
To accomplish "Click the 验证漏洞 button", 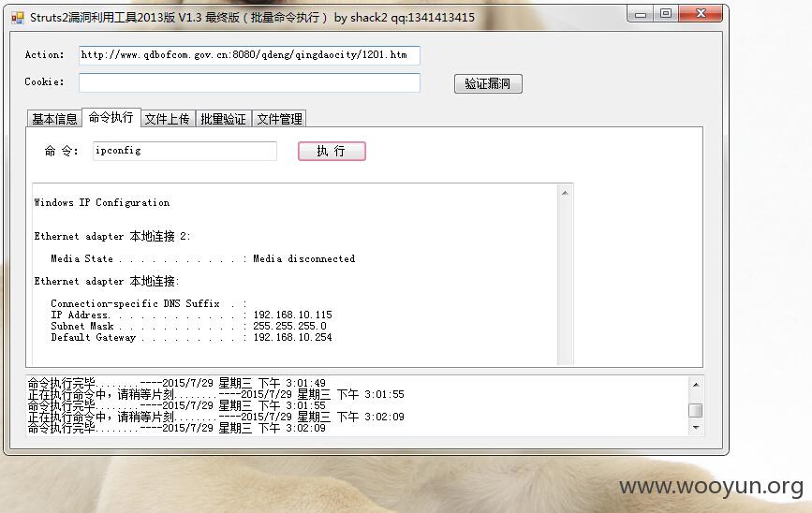I will click(488, 84).
